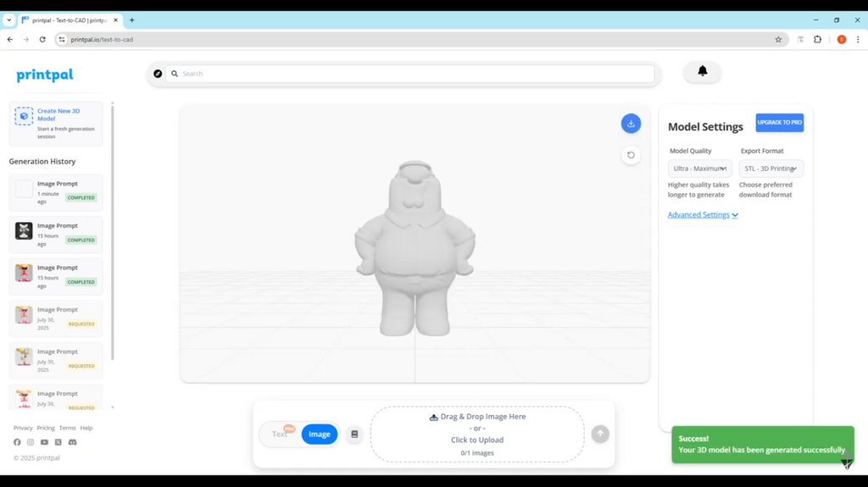The image size is (868, 487).
Task: Open browser extensions puzzle icon
Action: pos(818,39)
